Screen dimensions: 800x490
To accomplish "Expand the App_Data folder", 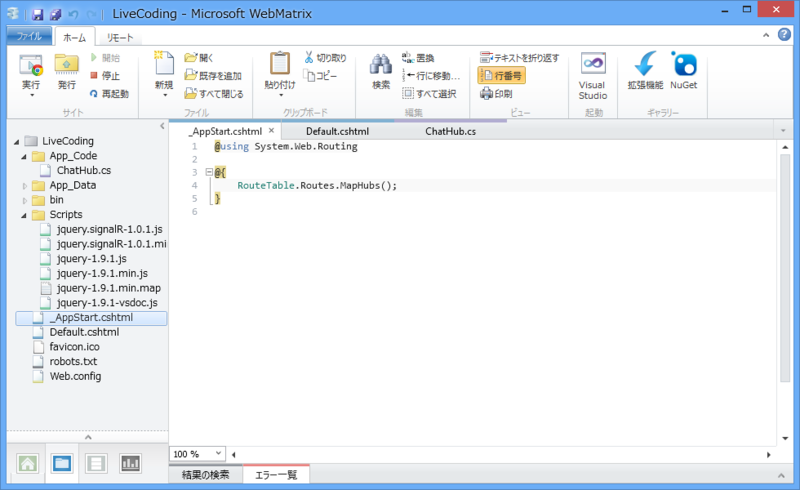I will coord(24,186).
